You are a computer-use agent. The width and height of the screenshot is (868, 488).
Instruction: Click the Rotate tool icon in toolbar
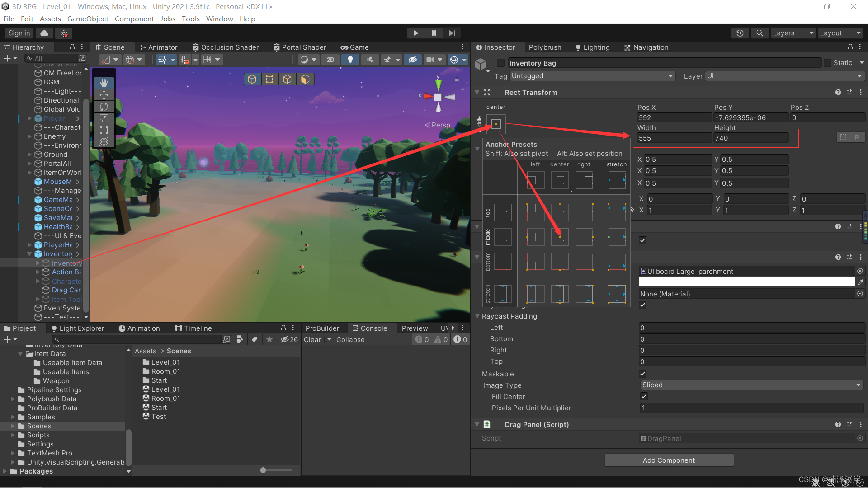(103, 107)
